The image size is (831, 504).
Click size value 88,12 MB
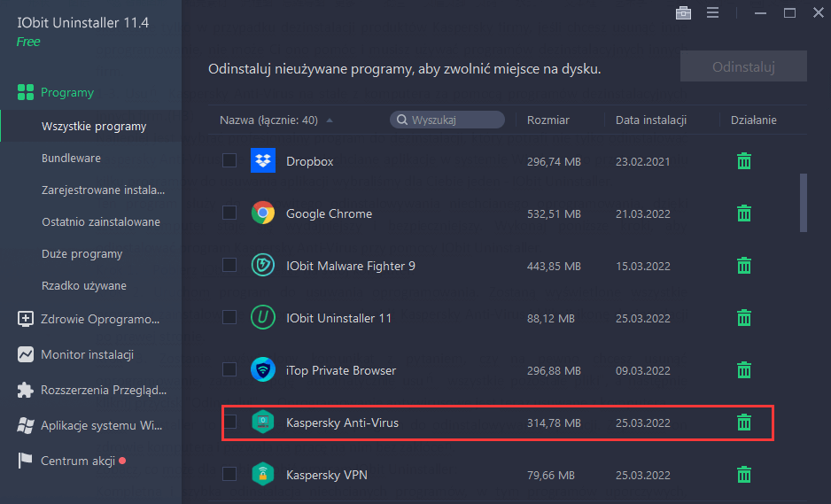[551, 319]
